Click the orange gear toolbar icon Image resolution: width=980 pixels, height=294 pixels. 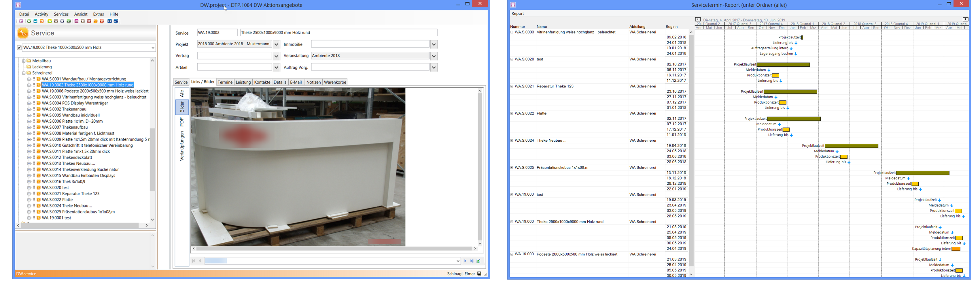pyautogui.click(x=41, y=21)
